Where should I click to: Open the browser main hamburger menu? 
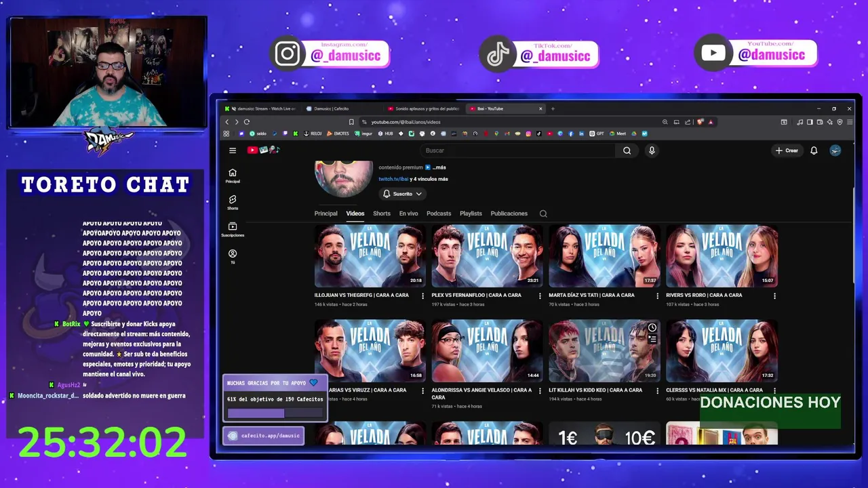click(x=850, y=122)
